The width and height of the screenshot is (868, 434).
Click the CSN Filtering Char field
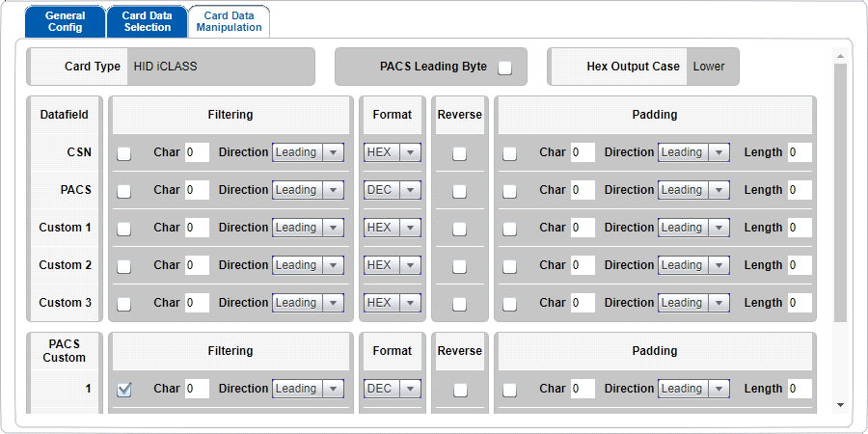point(197,152)
